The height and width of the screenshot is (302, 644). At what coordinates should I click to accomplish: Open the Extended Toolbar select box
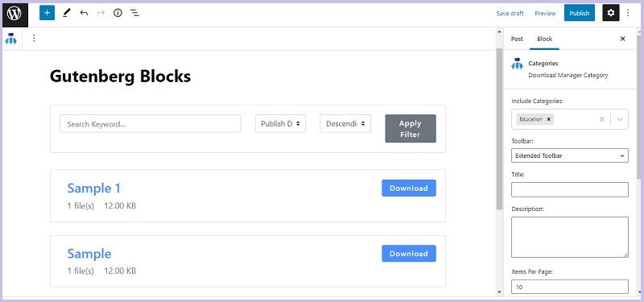(x=570, y=155)
